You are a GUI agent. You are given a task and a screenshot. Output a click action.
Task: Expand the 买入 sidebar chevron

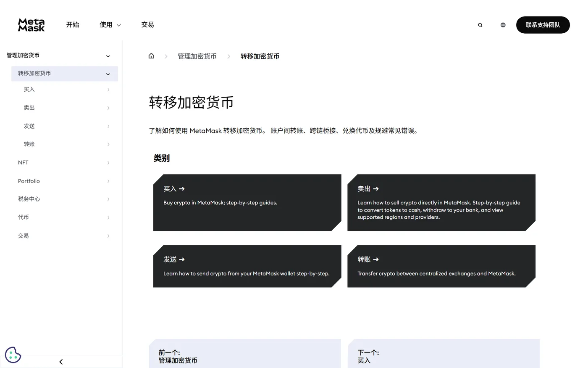coord(108,90)
